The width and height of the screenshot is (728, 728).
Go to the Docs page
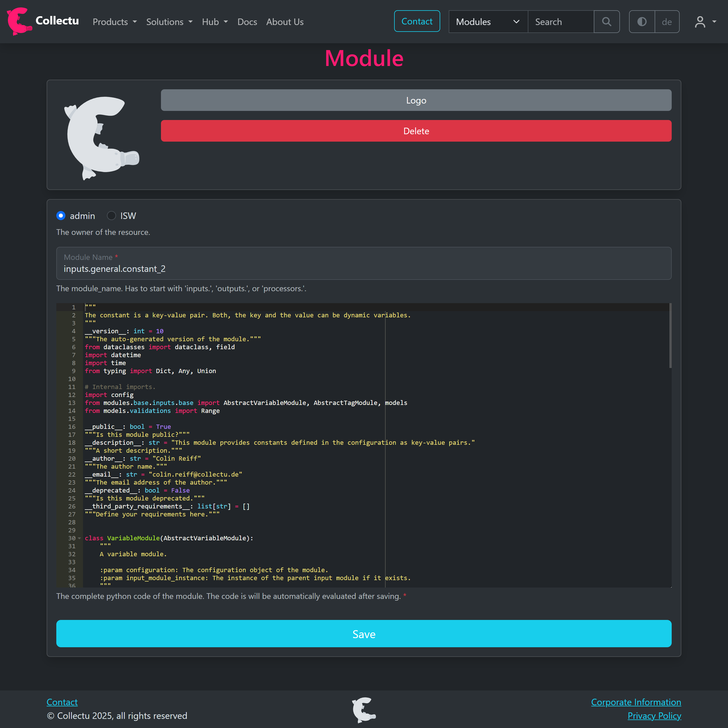tap(247, 22)
